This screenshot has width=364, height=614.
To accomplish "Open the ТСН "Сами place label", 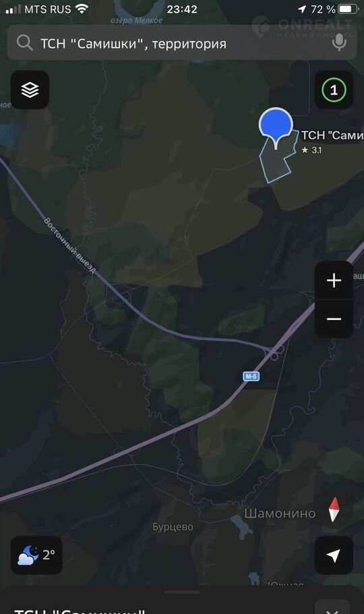I will pyautogui.click(x=332, y=136).
